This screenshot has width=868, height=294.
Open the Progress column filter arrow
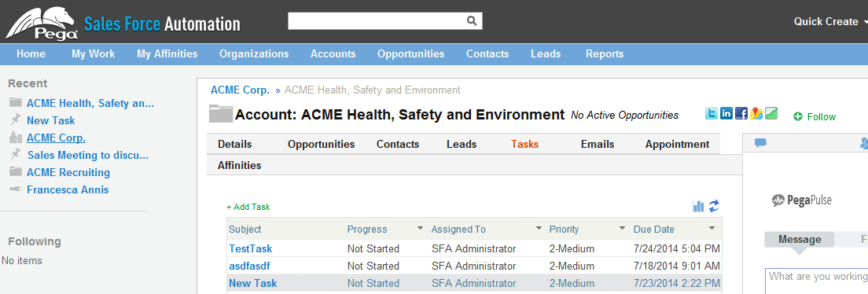pos(420,229)
